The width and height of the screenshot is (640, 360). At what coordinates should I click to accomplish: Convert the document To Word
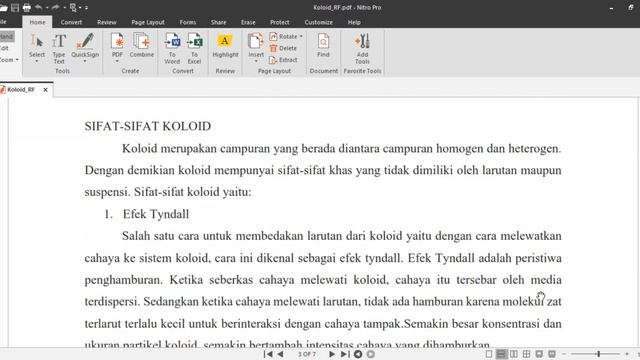[172, 49]
